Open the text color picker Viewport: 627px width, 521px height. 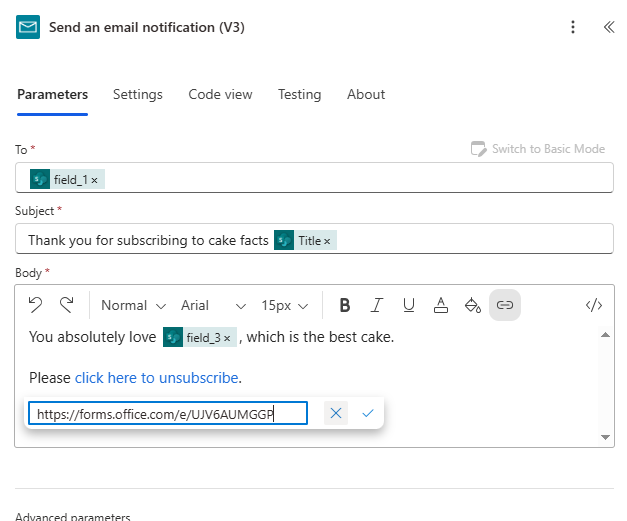441,305
